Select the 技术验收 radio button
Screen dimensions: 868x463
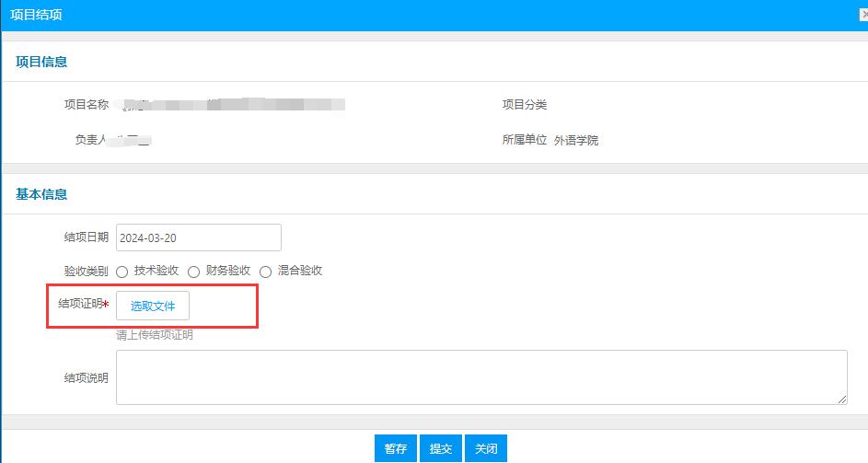pos(122,272)
